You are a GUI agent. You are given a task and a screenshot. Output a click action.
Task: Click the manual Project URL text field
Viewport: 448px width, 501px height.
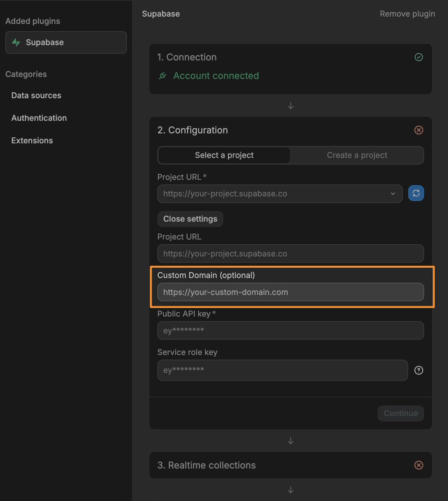291,254
